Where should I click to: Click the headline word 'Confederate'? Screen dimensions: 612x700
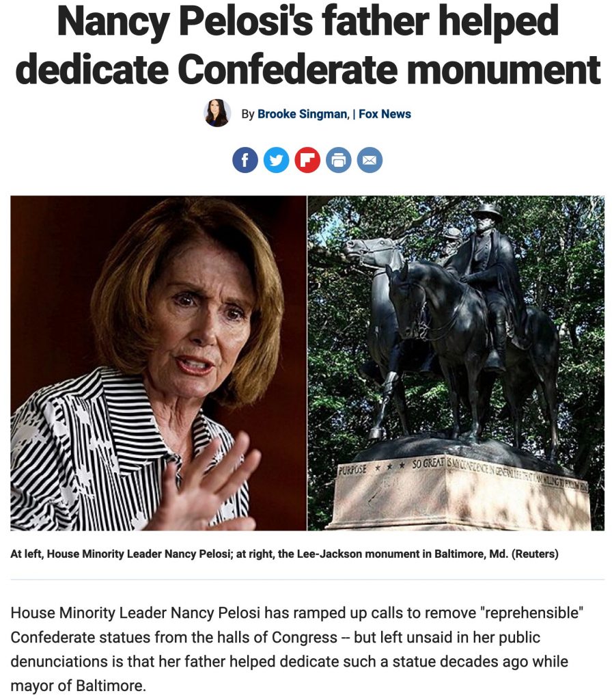(x=288, y=70)
